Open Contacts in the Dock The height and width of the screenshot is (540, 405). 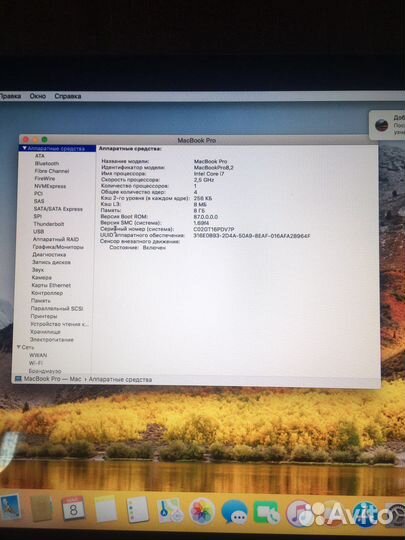tap(41, 509)
